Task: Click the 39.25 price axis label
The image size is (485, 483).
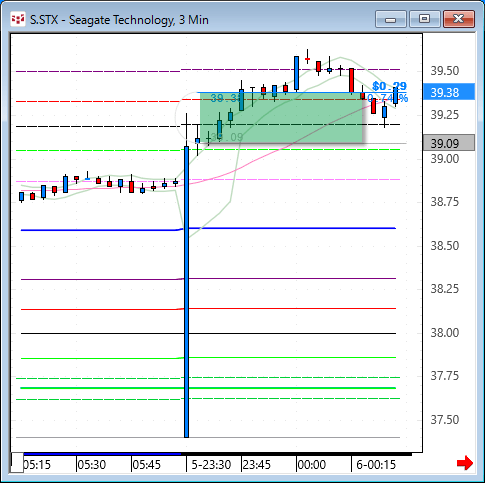Action: coord(445,115)
